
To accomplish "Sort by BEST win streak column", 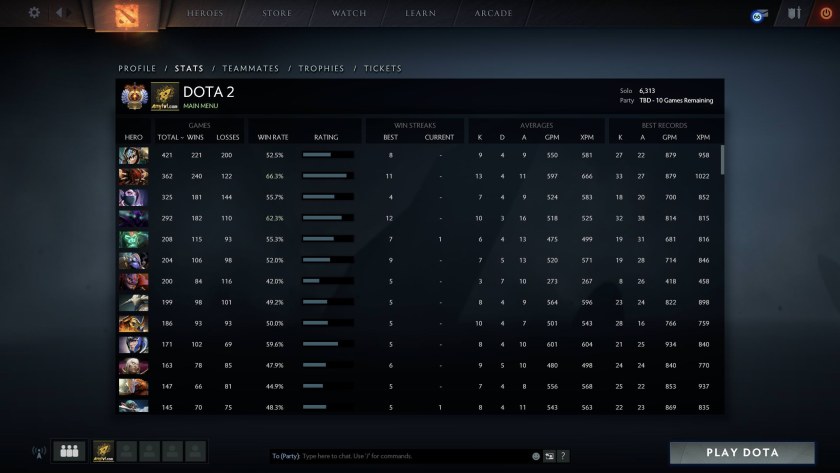I will [x=391, y=137].
